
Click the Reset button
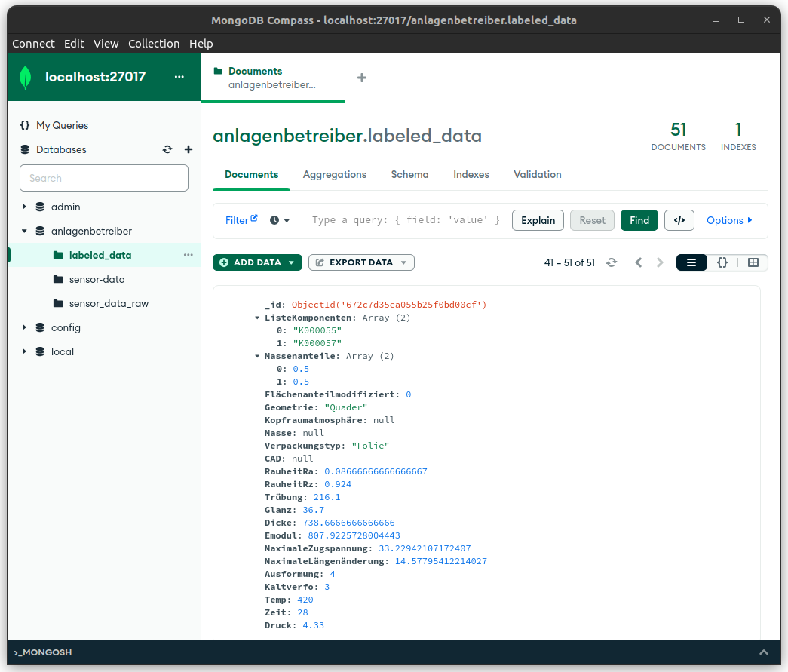[x=592, y=221]
